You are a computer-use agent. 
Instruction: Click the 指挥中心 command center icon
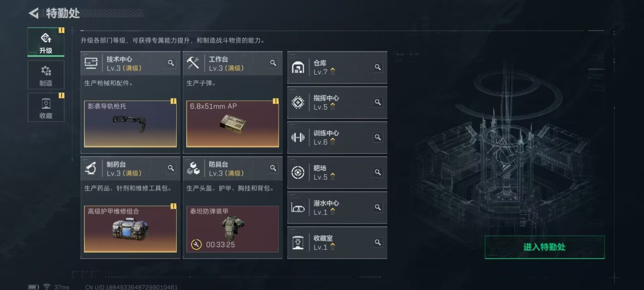[298, 102]
